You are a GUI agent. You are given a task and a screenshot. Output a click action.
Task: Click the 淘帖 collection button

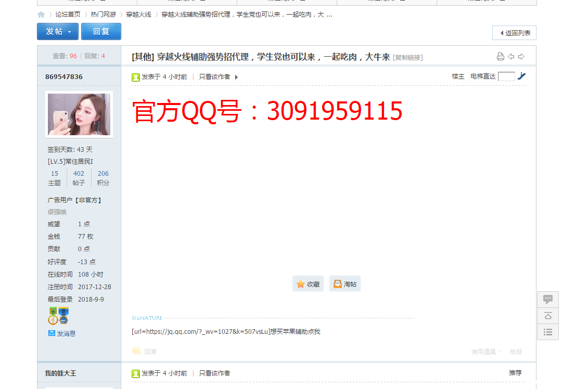(345, 284)
